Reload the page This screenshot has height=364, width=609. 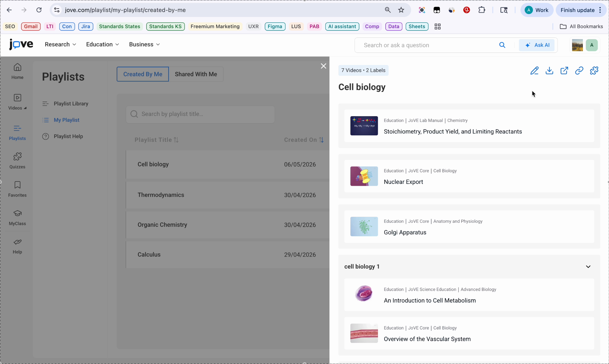pos(39,10)
